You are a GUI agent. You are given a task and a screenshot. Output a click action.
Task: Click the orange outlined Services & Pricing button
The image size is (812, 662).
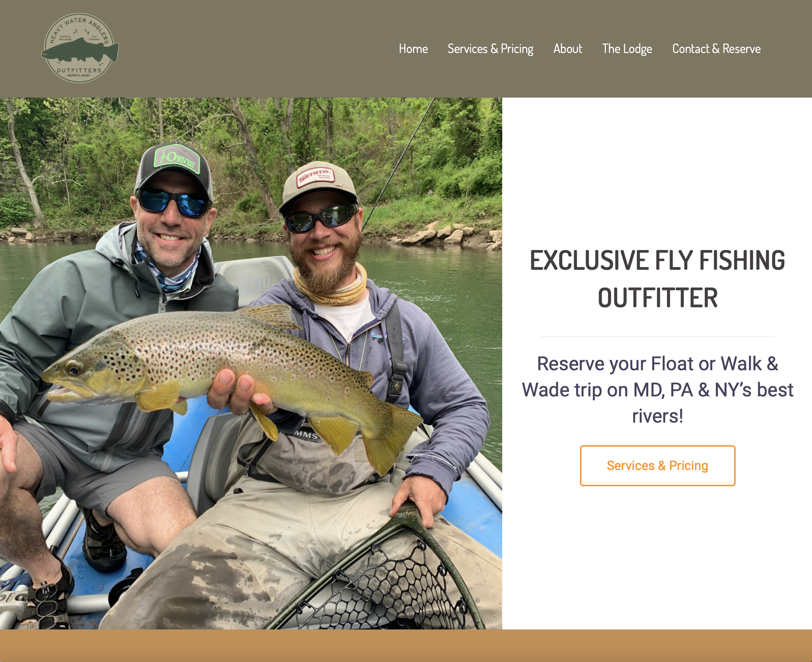pos(657,466)
